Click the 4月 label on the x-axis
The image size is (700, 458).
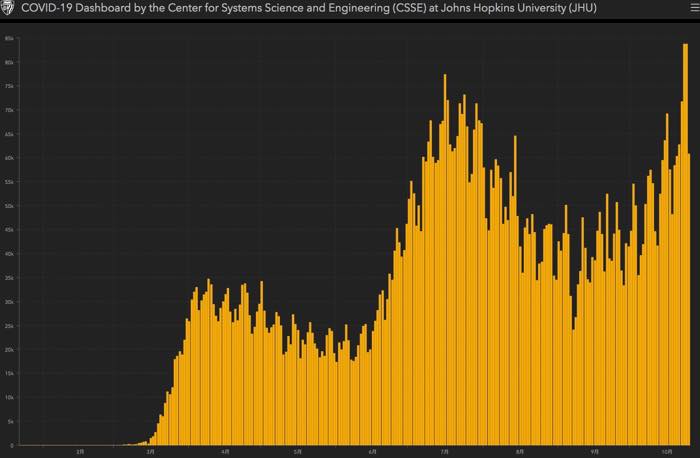pyautogui.click(x=225, y=452)
